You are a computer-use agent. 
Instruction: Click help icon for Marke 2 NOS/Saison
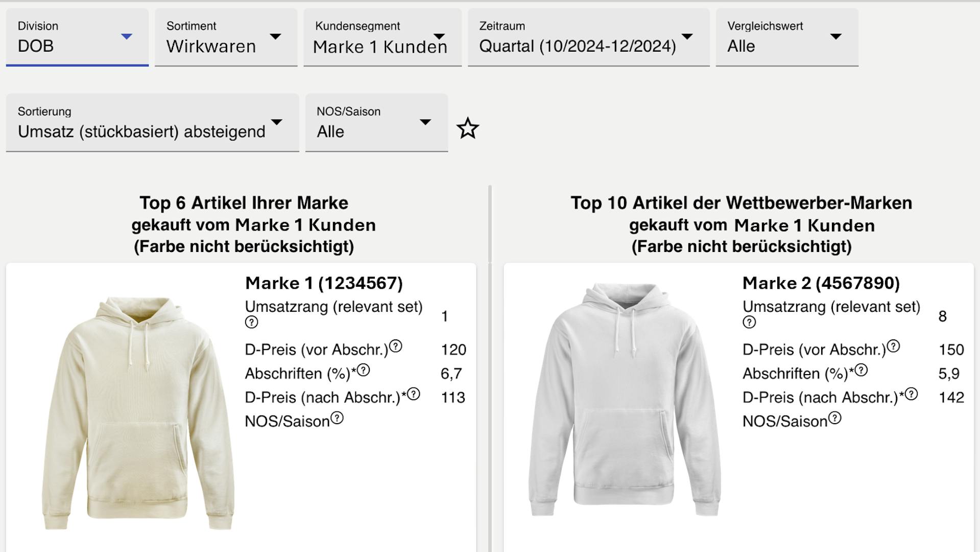[834, 418]
